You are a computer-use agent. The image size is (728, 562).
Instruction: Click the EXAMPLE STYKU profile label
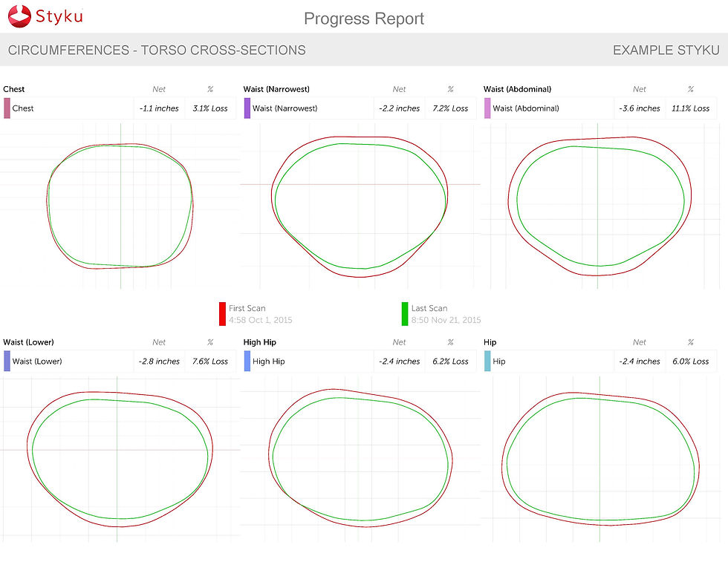pos(666,50)
